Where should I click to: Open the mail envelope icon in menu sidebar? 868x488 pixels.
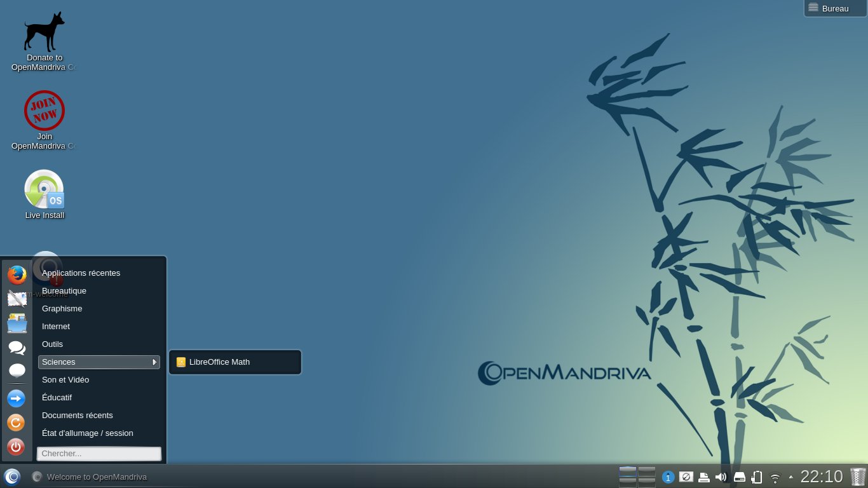(x=17, y=299)
